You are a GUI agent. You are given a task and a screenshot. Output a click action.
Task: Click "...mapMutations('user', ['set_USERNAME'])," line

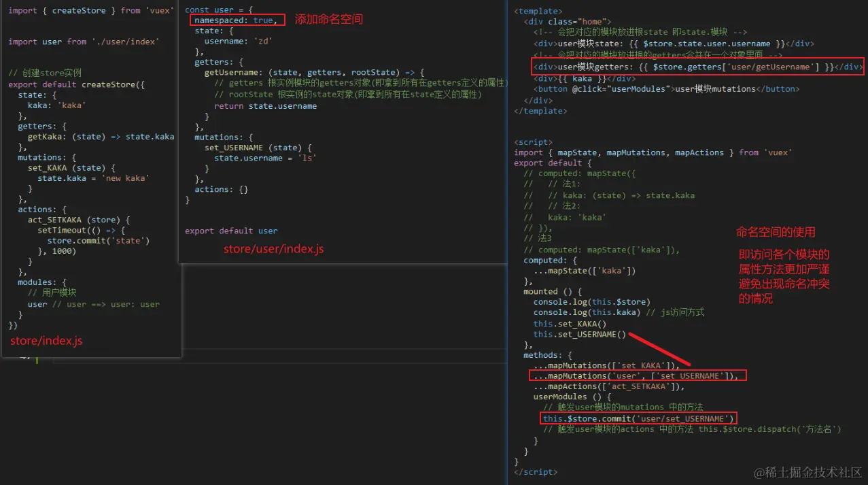(x=636, y=375)
